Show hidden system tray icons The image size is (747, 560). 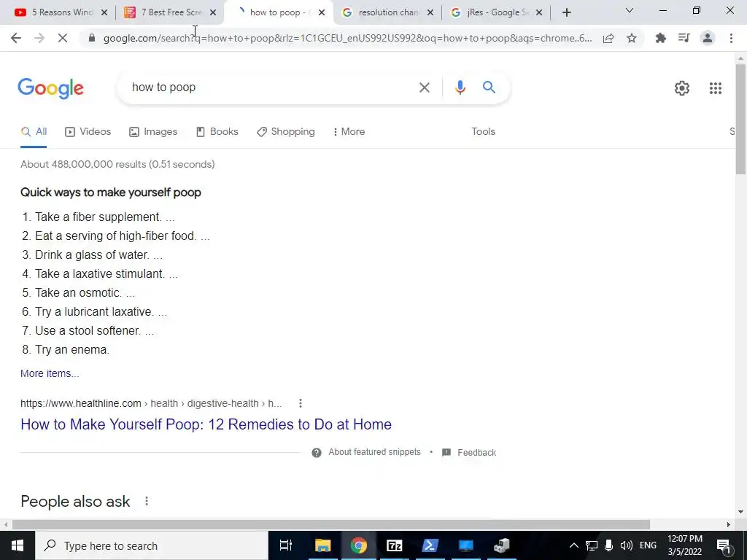574,545
